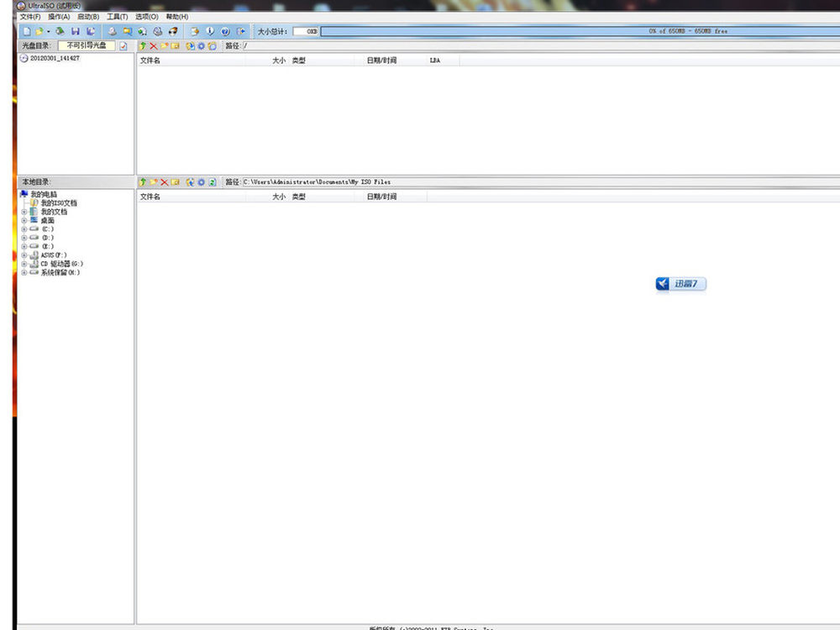Click the Open file folder icon
The image size is (840, 630).
tap(39, 32)
